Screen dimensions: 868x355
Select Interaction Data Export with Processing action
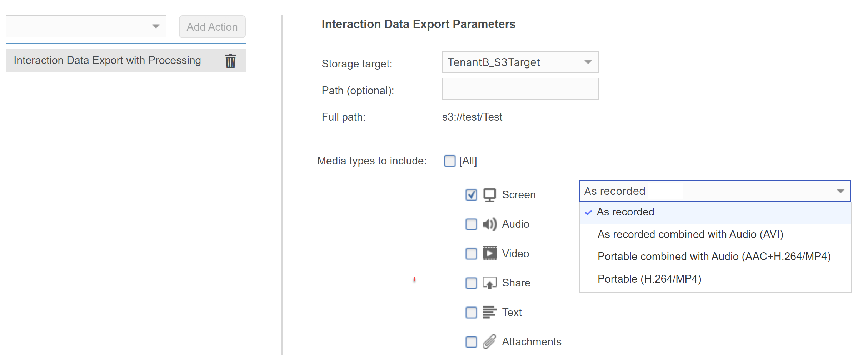107,61
